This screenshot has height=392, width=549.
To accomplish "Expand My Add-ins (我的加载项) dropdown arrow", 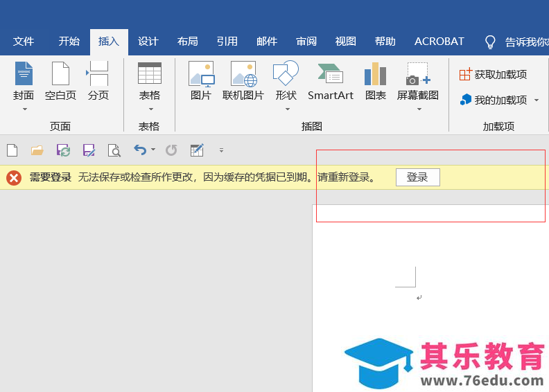I will click(537, 100).
